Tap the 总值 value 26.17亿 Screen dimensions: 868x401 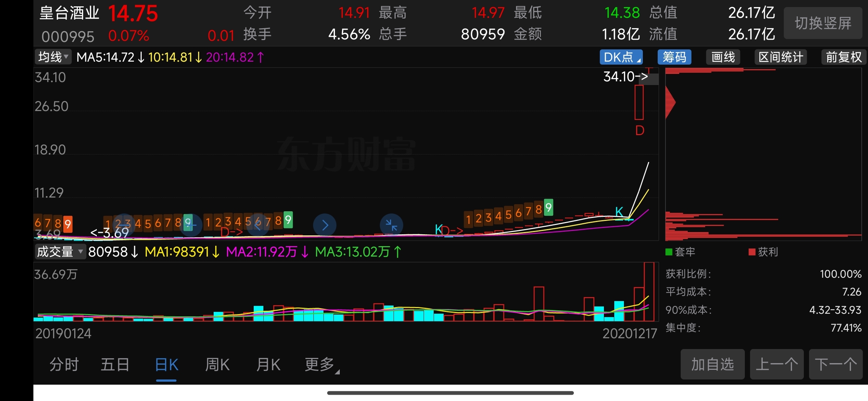click(x=752, y=13)
